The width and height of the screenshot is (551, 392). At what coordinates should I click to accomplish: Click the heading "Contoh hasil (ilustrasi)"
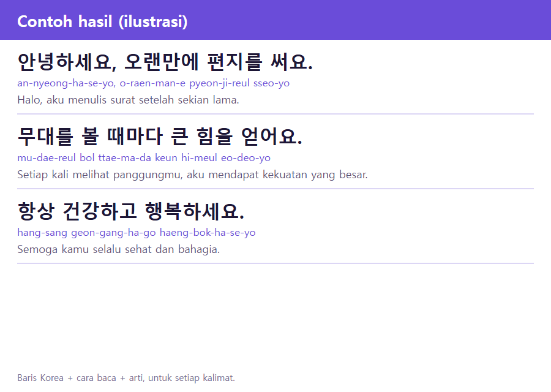[x=102, y=21]
